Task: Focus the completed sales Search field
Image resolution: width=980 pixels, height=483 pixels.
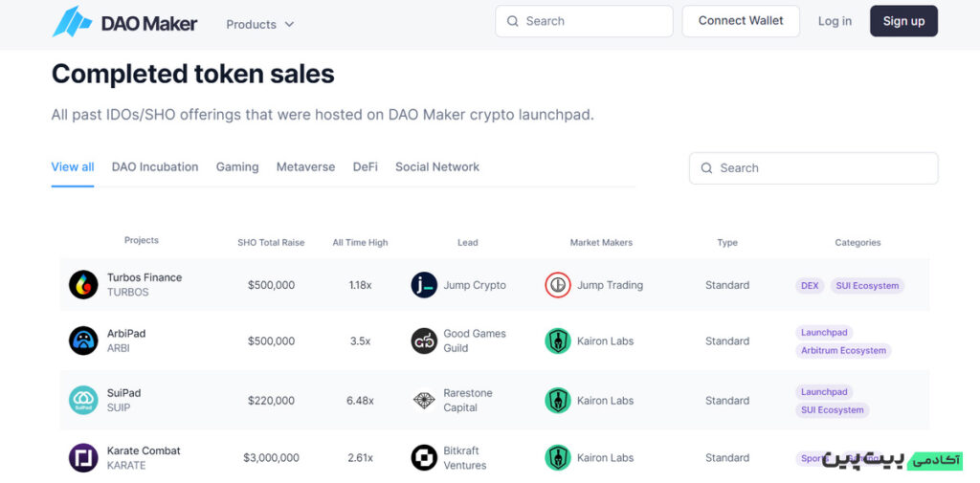Action: click(813, 168)
